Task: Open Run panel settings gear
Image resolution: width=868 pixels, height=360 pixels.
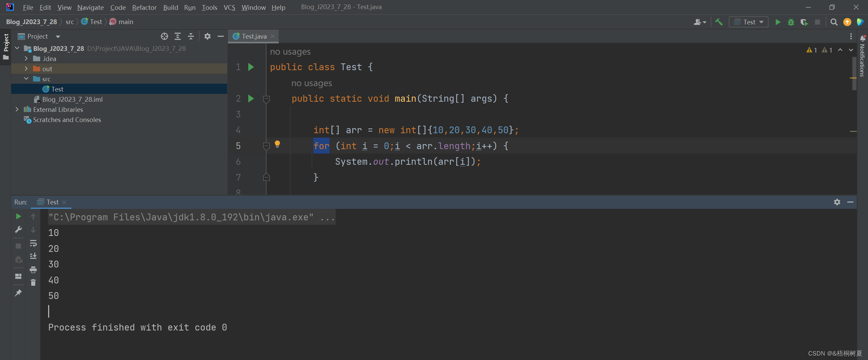Action: pos(837,202)
